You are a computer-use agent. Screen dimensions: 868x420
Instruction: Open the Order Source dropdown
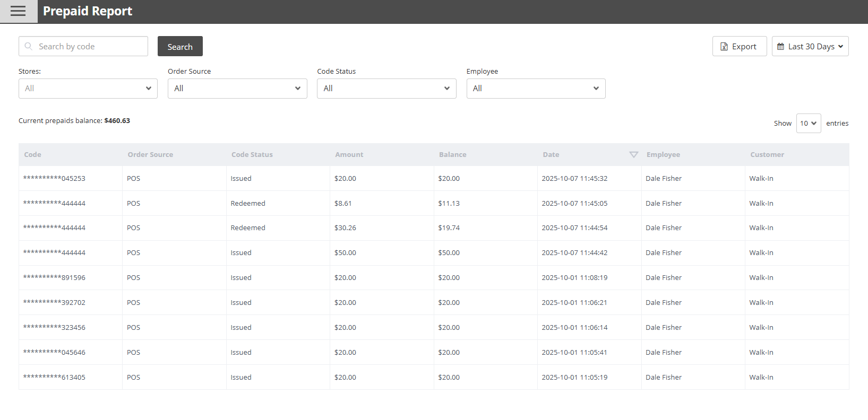[x=237, y=89]
